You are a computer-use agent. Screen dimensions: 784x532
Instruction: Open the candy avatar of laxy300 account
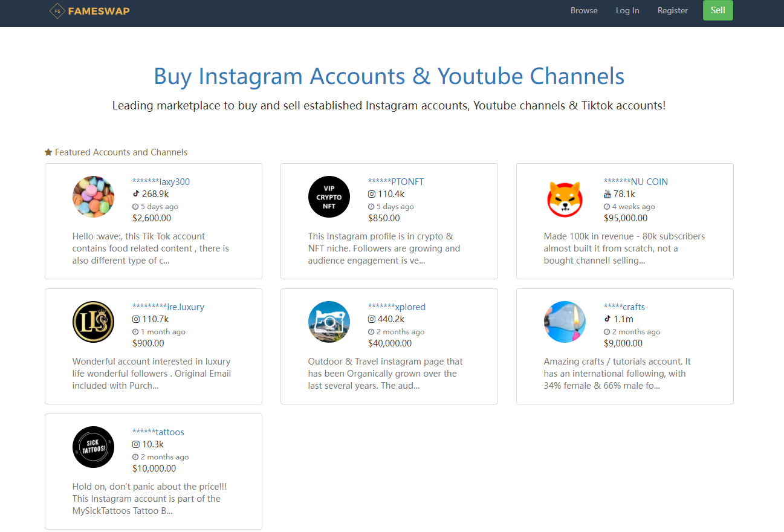93,196
